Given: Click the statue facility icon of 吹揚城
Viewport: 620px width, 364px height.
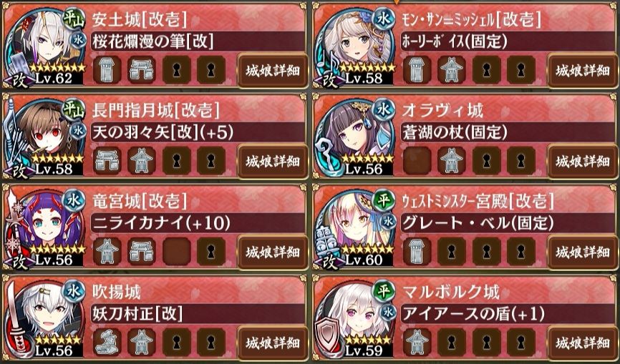Looking at the screenshot, I should [107, 342].
